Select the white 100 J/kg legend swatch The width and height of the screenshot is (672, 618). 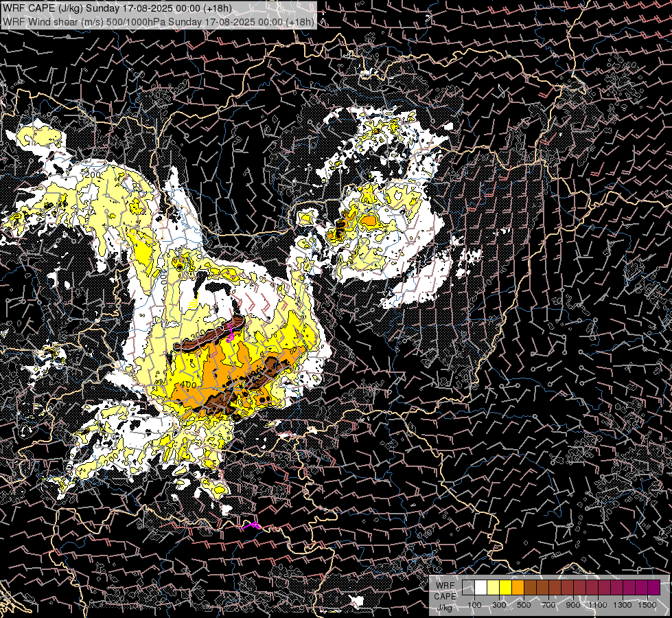pyautogui.click(x=481, y=588)
